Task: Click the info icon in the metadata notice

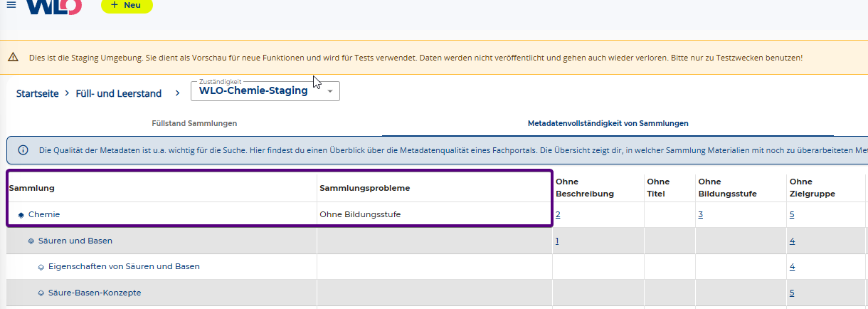Action: coord(23,150)
